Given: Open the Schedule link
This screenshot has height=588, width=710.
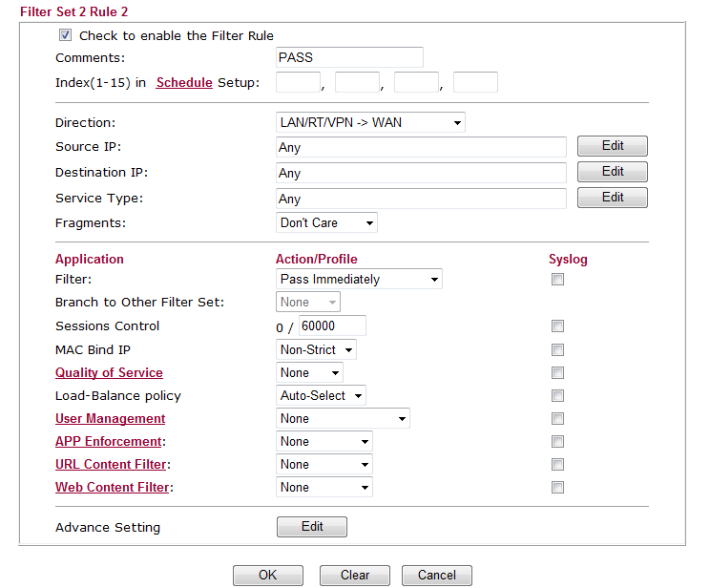Looking at the screenshot, I should pyautogui.click(x=184, y=82).
